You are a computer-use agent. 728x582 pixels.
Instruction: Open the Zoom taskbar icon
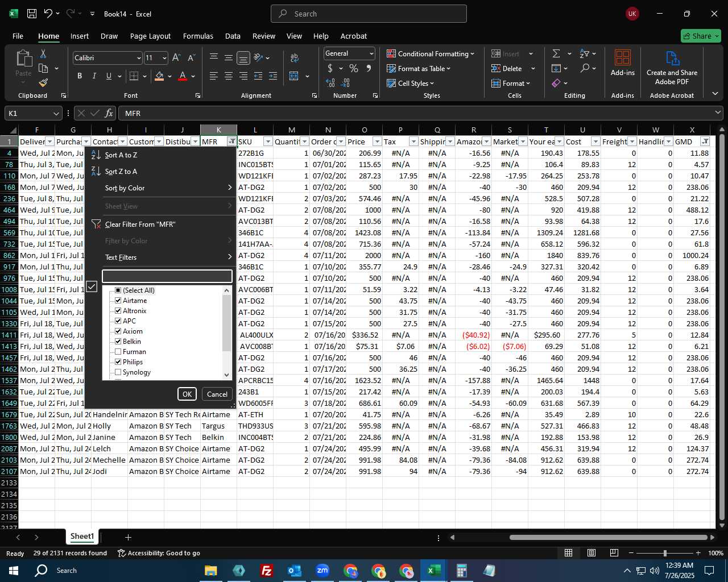pyautogui.click(x=322, y=570)
